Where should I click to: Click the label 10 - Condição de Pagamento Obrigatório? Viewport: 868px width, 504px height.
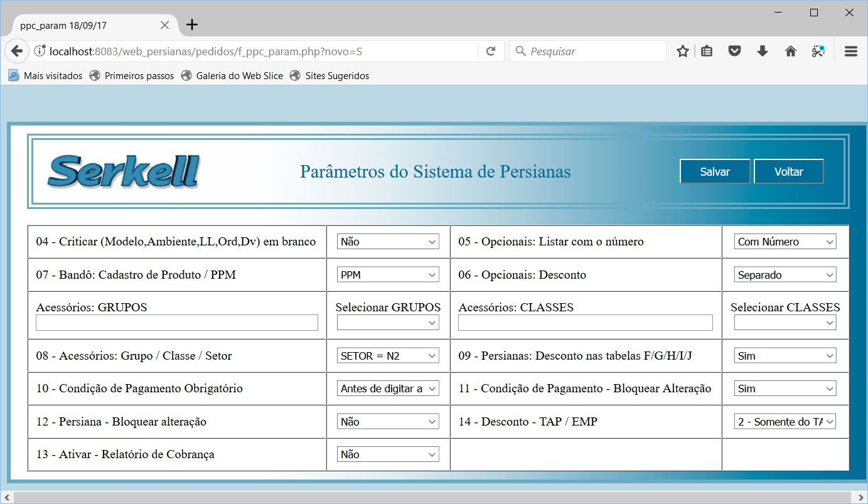pos(139,389)
